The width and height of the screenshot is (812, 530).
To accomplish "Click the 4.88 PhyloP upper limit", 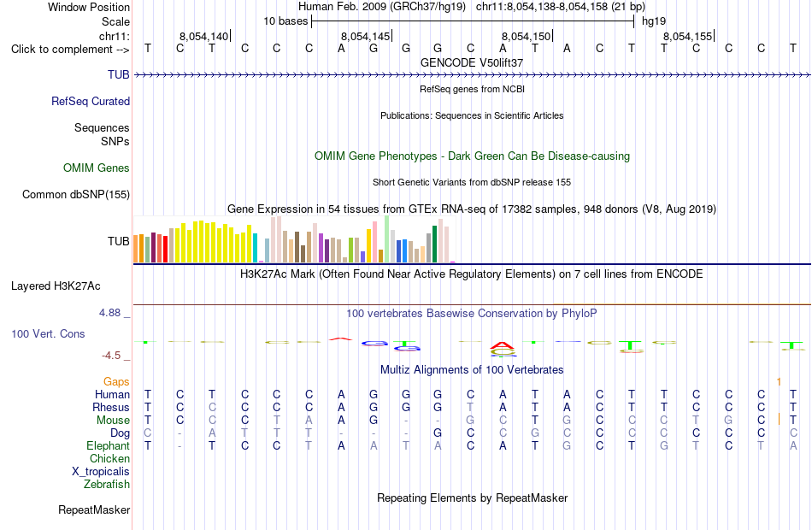I will 109,313.
